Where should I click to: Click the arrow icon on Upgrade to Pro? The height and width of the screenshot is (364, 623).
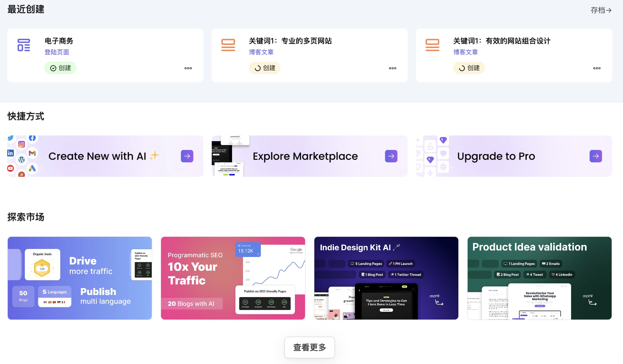(596, 156)
